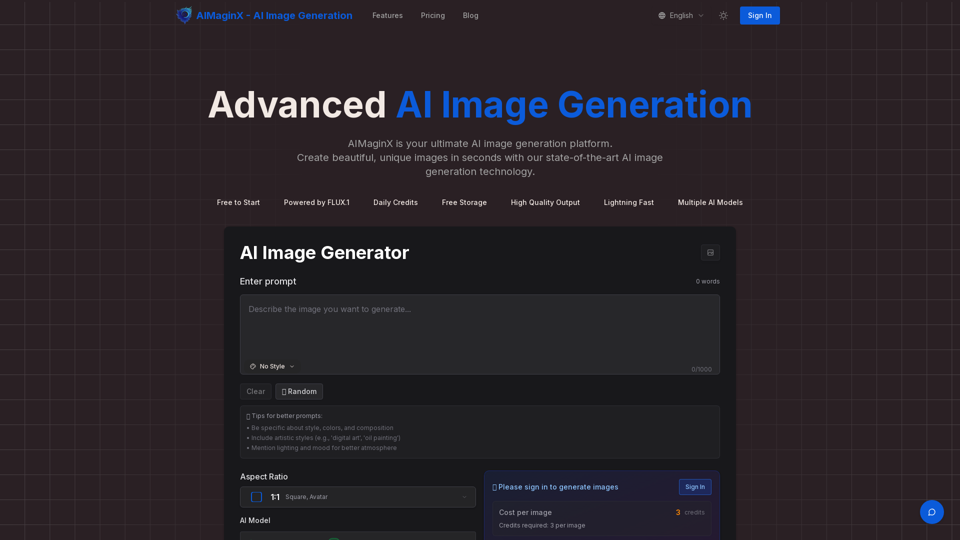Toggle the light/dark theme sun icon
The image size is (960, 540).
tap(723, 15)
